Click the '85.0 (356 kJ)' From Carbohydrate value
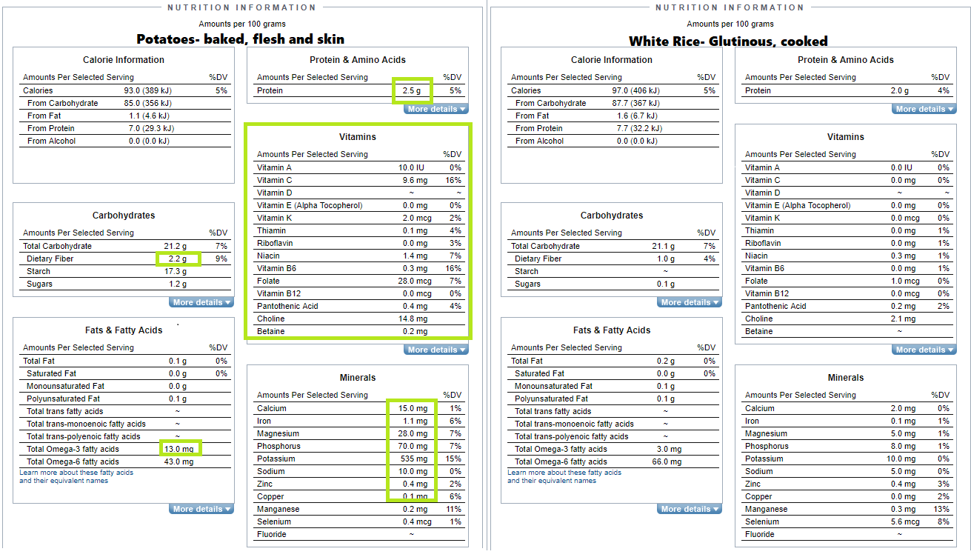971x560 pixels. point(148,103)
